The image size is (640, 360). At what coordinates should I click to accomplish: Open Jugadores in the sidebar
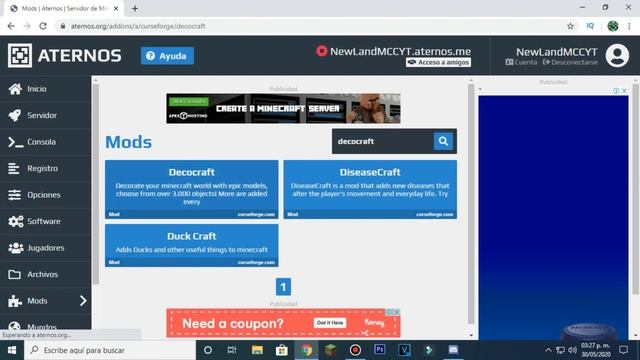46,248
